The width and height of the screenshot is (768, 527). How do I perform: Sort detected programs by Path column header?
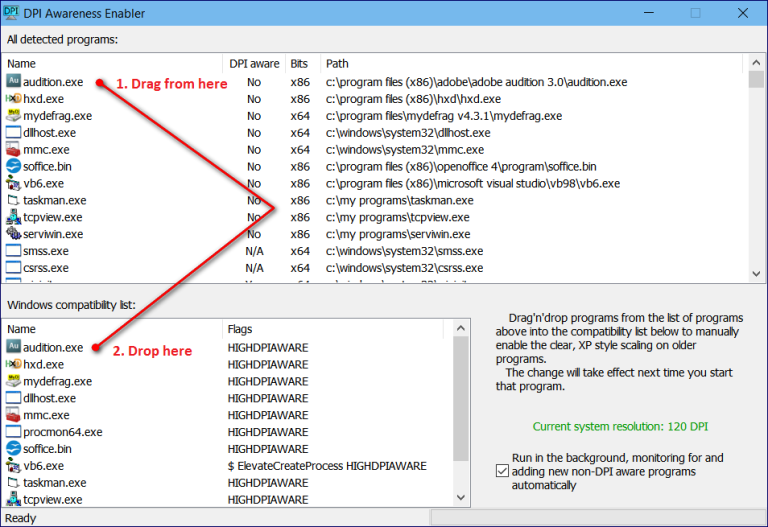(x=532, y=64)
